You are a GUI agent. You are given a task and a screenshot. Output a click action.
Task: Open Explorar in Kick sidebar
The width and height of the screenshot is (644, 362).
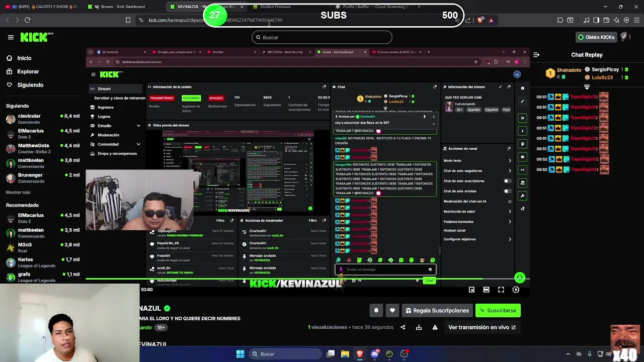(x=23, y=72)
